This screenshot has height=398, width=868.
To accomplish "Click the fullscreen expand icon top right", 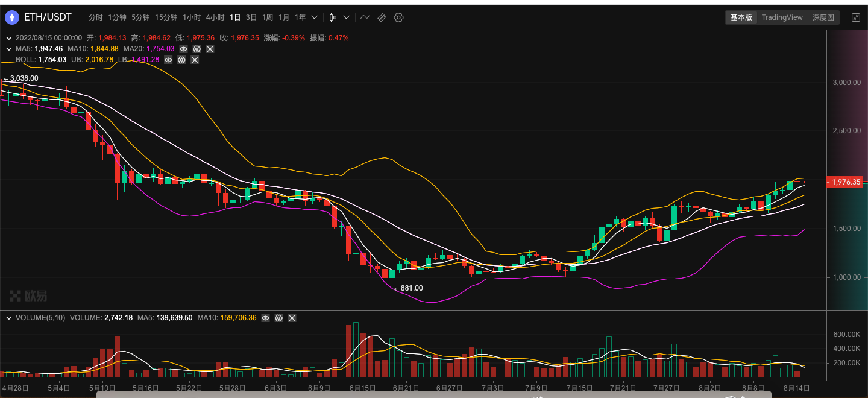I will 857,17.
